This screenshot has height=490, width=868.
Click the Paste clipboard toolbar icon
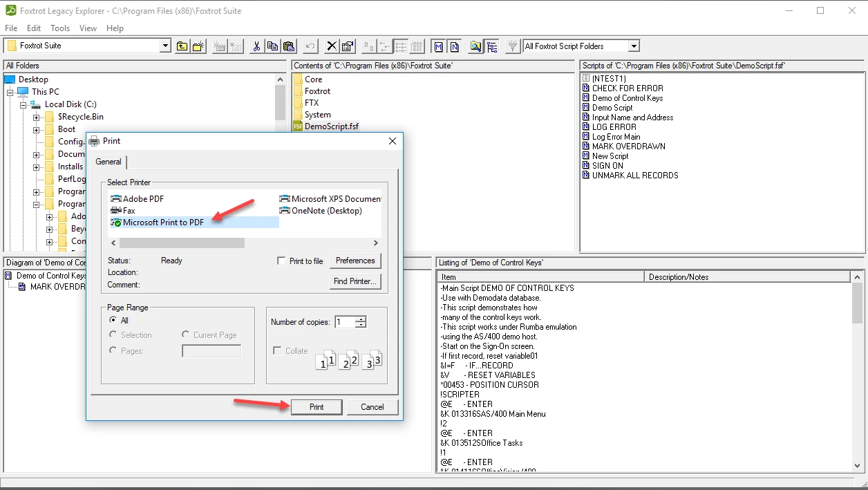(x=290, y=46)
